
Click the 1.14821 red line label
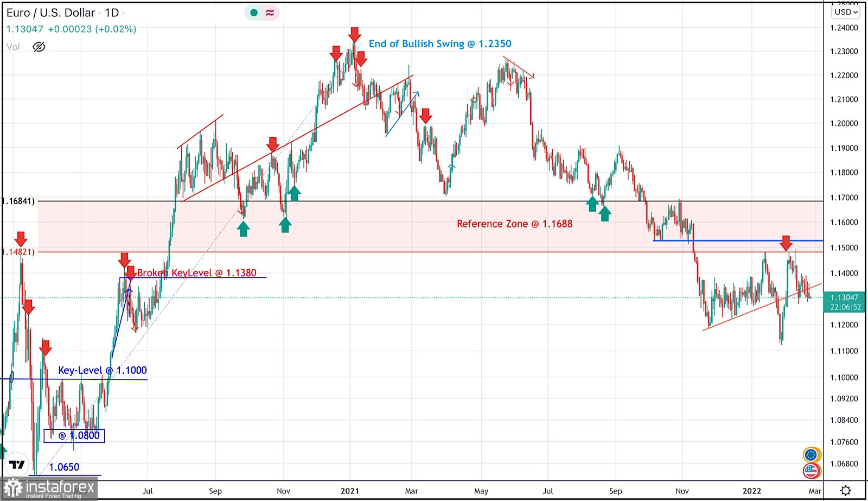[x=18, y=252]
